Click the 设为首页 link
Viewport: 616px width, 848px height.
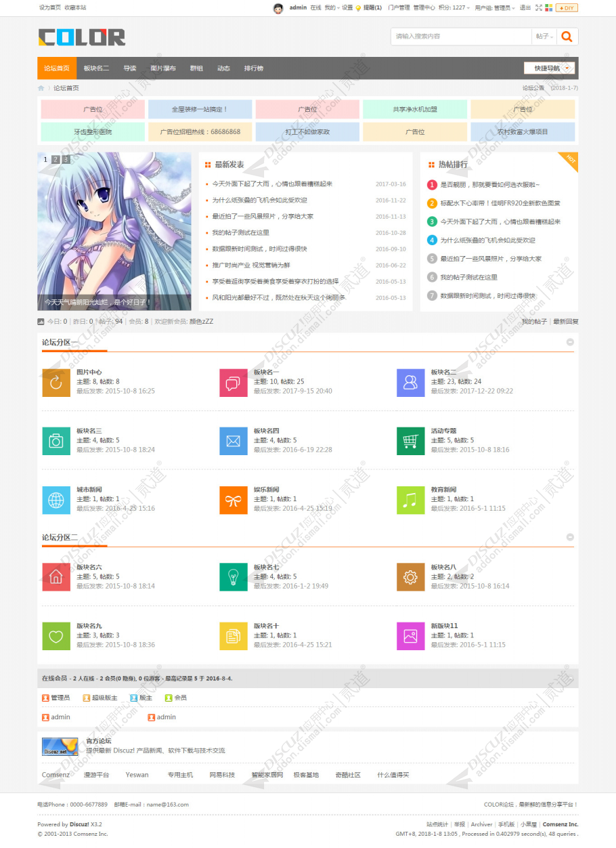pos(49,8)
